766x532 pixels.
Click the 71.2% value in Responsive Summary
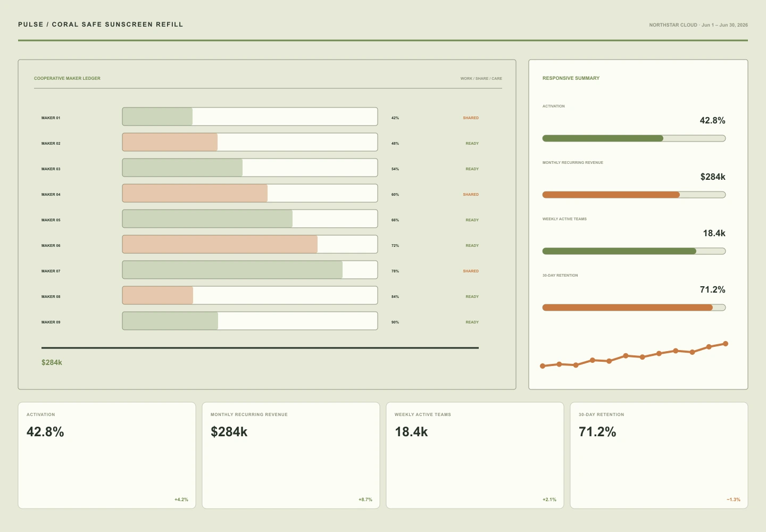pyautogui.click(x=712, y=289)
